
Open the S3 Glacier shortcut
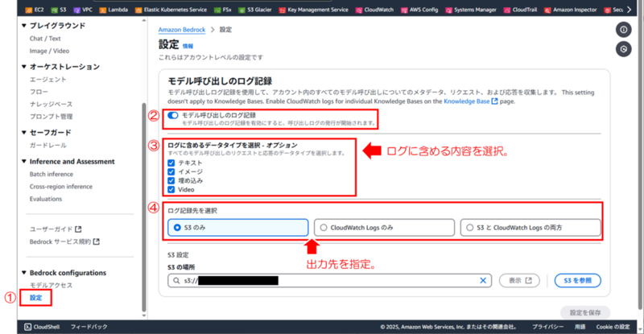255,10
